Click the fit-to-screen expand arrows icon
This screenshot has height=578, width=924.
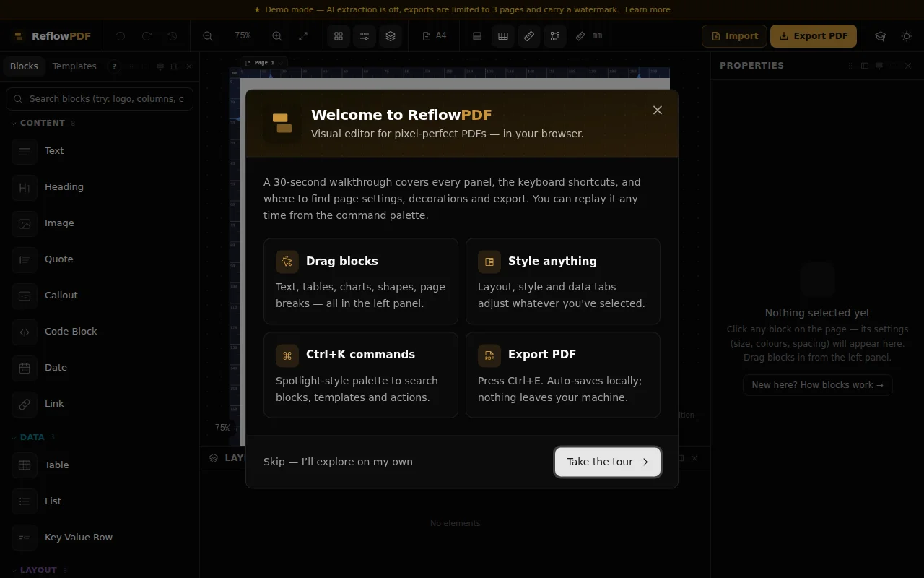303,36
